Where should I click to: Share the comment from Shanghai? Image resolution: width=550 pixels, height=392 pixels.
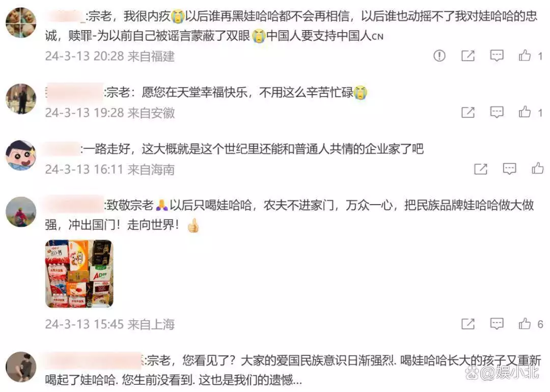[x=468, y=324]
